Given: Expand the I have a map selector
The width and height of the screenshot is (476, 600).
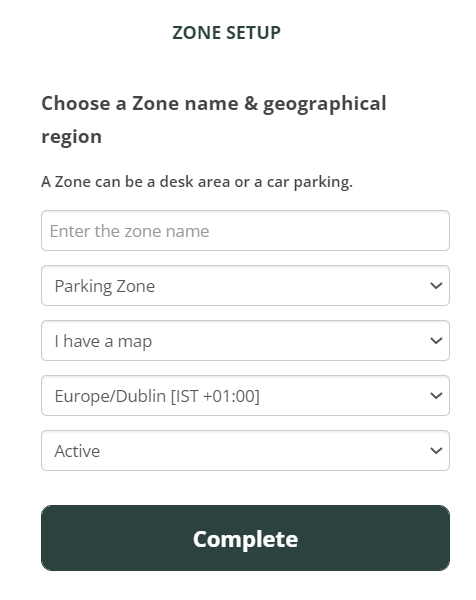Looking at the screenshot, I should pos(245,341).
